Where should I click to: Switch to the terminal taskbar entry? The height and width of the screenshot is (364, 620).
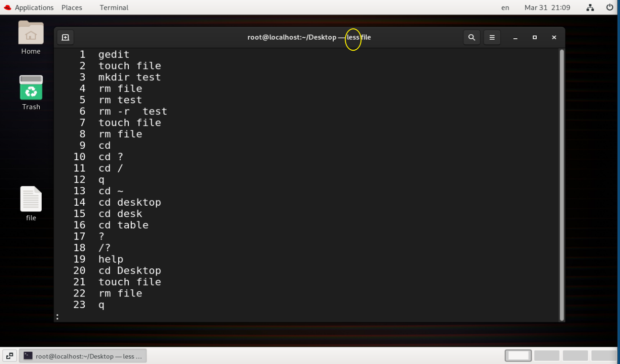pyautogui.click(x=83, y=356)
